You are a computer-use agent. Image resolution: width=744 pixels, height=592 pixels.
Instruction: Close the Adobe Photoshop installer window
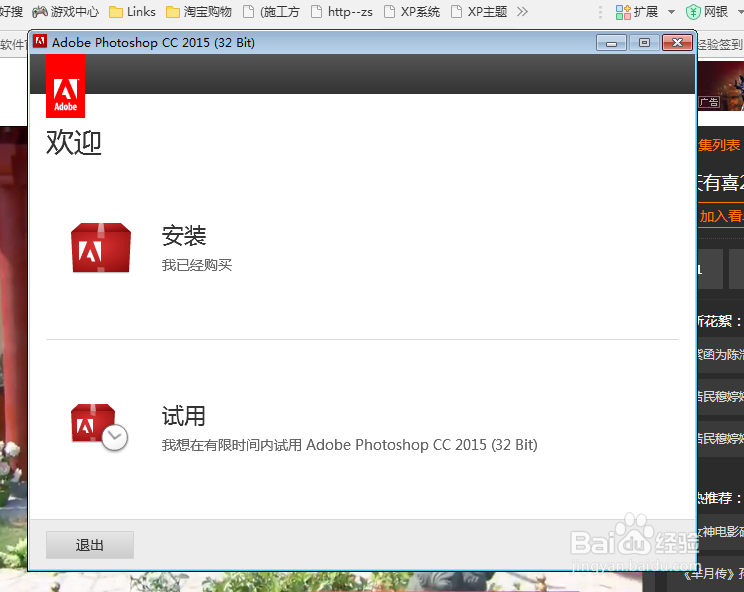pyautogui.click(x=677, y=43)
